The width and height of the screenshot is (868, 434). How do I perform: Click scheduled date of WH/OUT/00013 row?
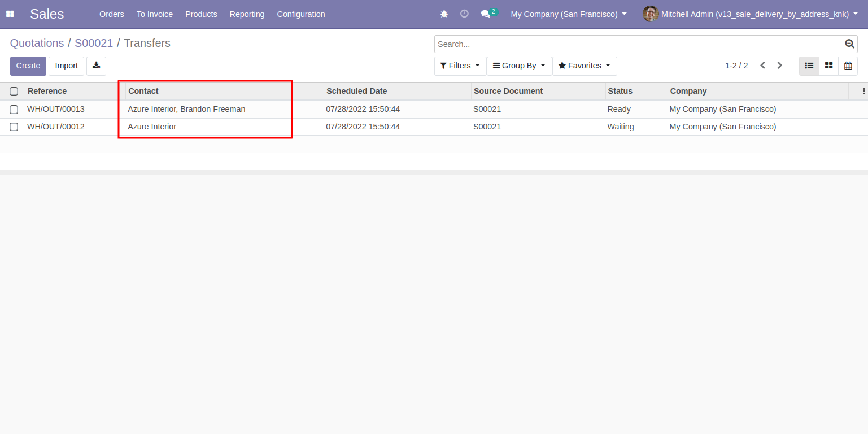click(363, 109)
